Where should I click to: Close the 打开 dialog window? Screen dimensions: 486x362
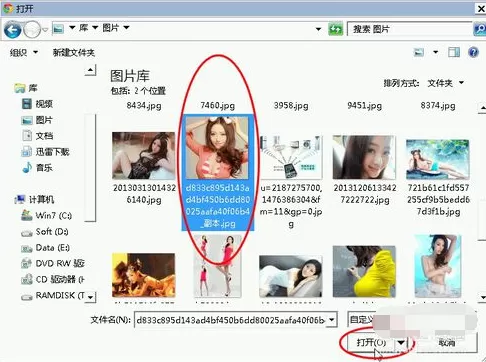pyautogui.click(x=481, y=8)
